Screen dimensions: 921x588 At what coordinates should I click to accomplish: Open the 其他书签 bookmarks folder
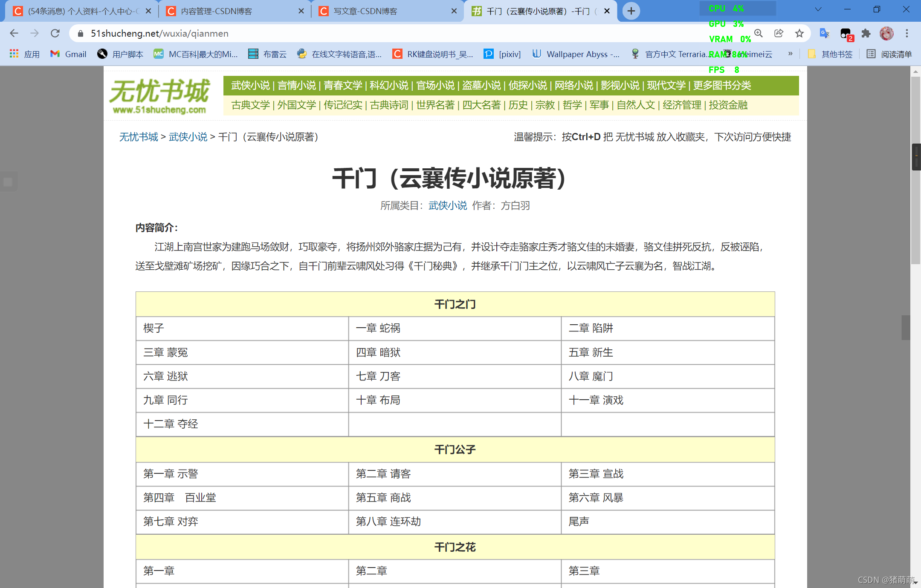[x=831, y=54]
